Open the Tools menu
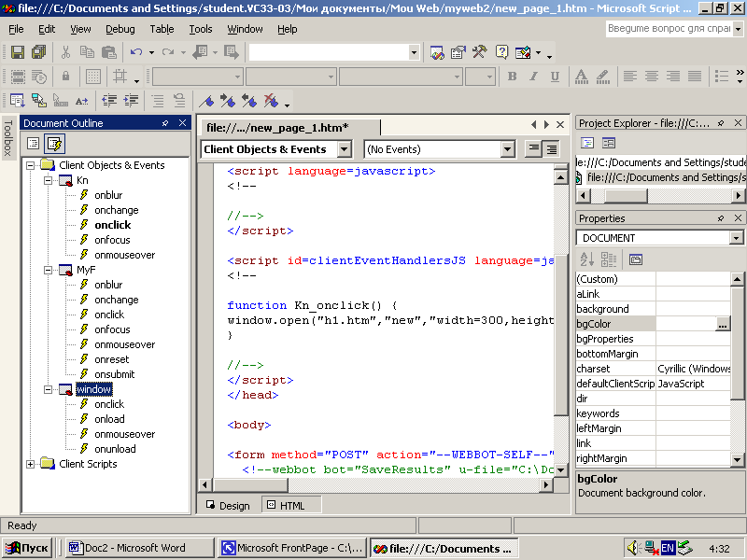This screenshot has height=560, width=747. point(201,29)
